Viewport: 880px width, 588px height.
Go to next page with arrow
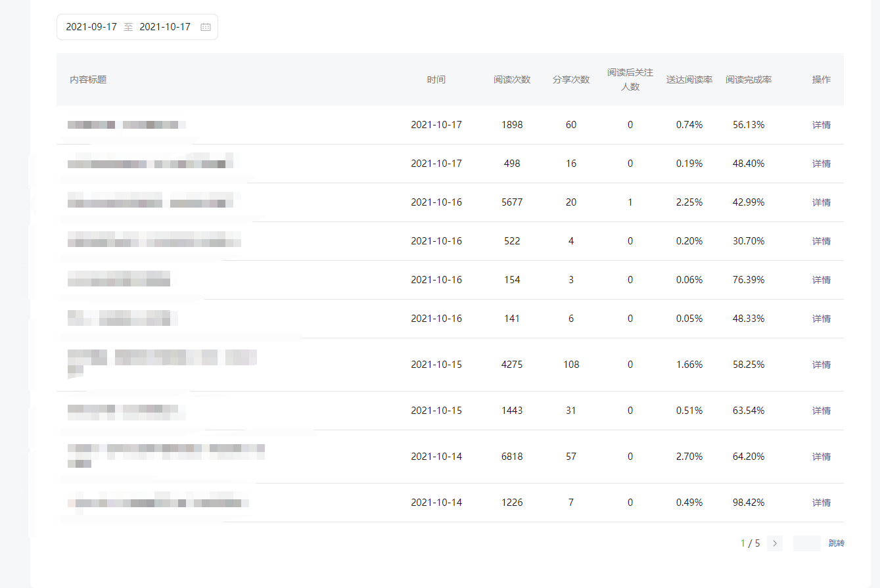pos(775,543)
